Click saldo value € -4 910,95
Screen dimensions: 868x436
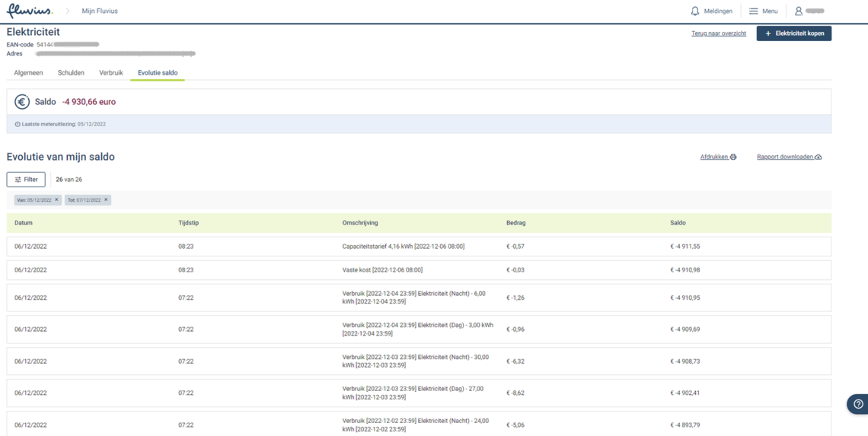click(685, 298)
